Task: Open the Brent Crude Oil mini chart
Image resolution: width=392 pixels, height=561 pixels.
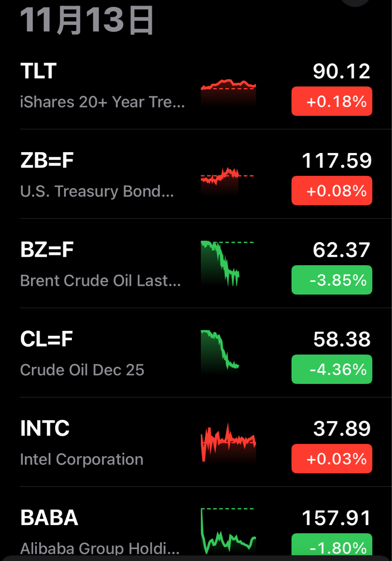Action: point(224,263)
